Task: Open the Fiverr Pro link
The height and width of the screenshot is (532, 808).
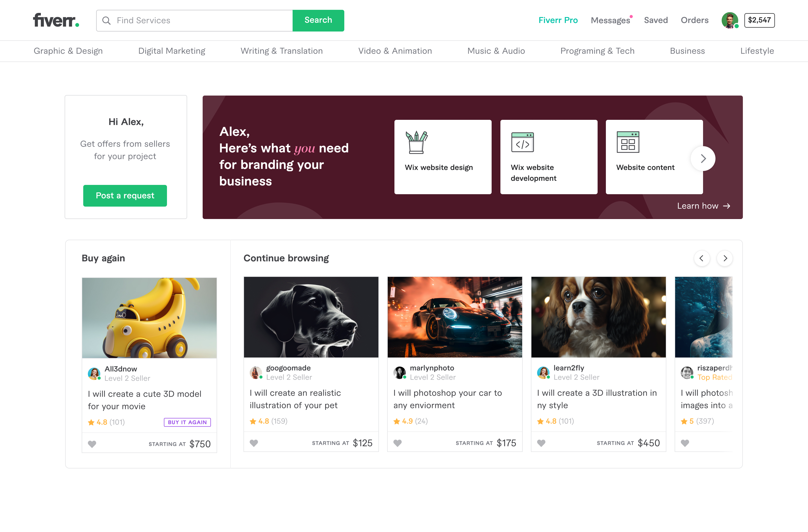Action: (x=558, y=20)
